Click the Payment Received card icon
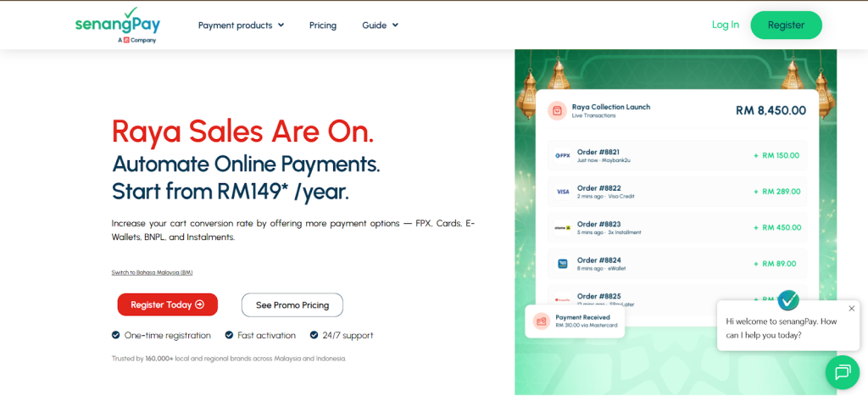 pyautogui.click(x=541, y=321)
